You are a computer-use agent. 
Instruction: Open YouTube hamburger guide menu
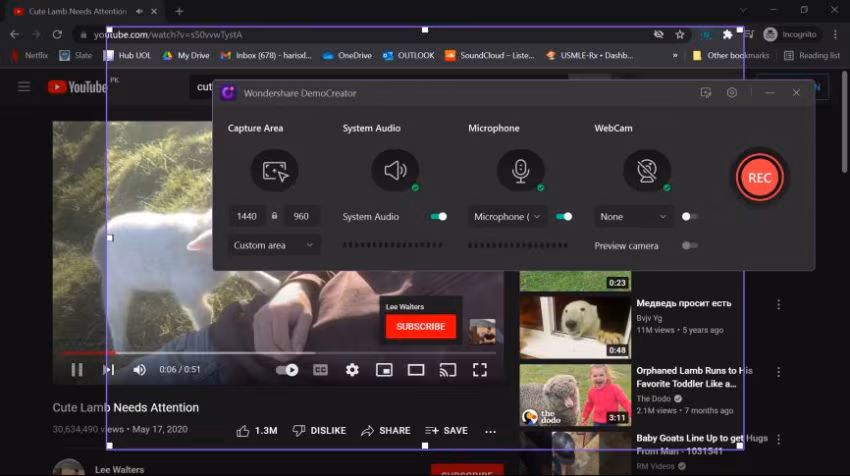24,87
